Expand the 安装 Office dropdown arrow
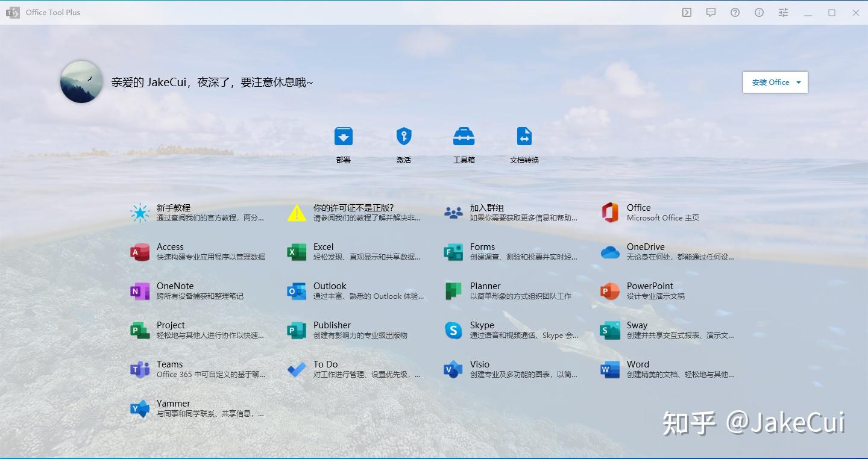This screenshot has width=868, height=459. coord(799,83)
